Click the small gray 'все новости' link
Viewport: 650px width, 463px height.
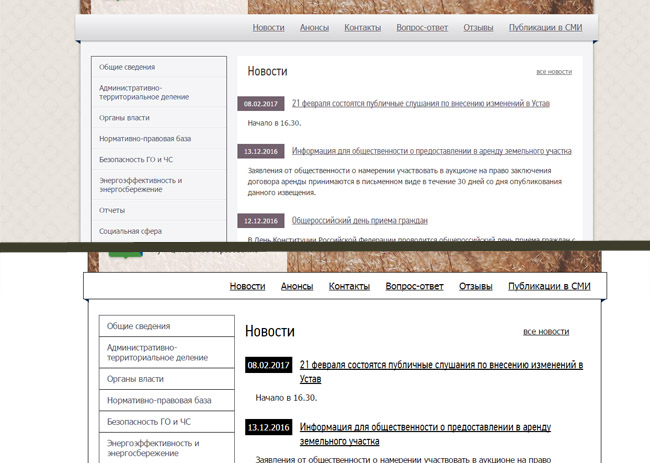[x=554, y=72]
